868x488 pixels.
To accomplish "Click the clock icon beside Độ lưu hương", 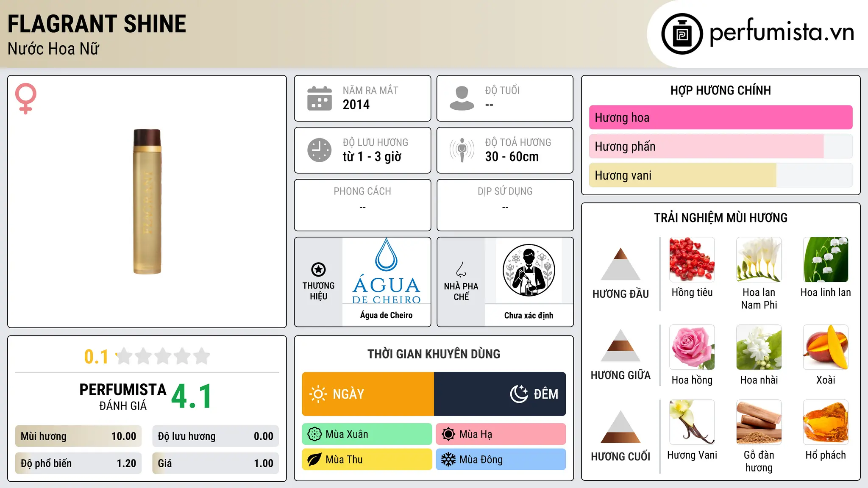I will coord(319,150).
